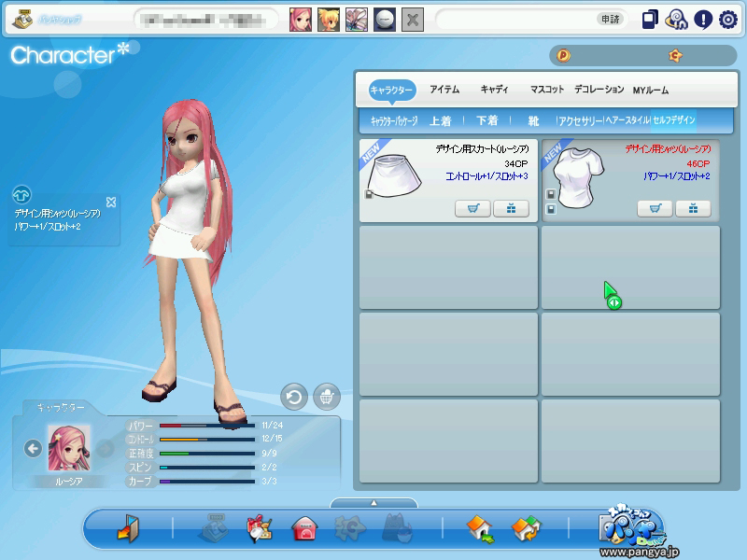Click the upper small tag icon on shirt item
The width and height of the screenshot is (747, 560).
(x=551, y=194)
